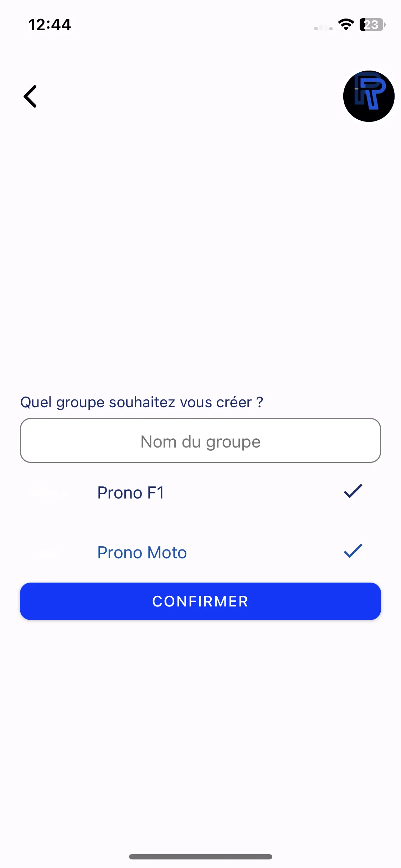Viewport: 401px width, 868px height.
Task: Confirm group creation with CONFIRMER button
Action: tap(200, 601)
